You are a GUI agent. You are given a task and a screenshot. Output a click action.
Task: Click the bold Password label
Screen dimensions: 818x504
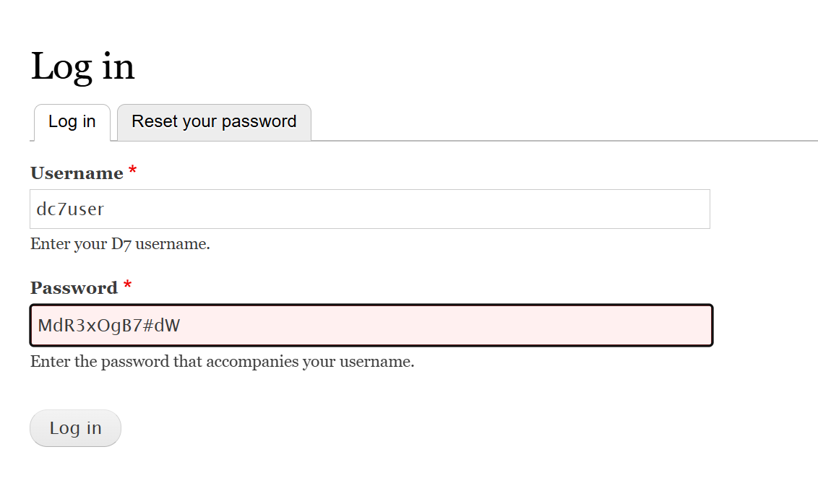pos(74,288)
